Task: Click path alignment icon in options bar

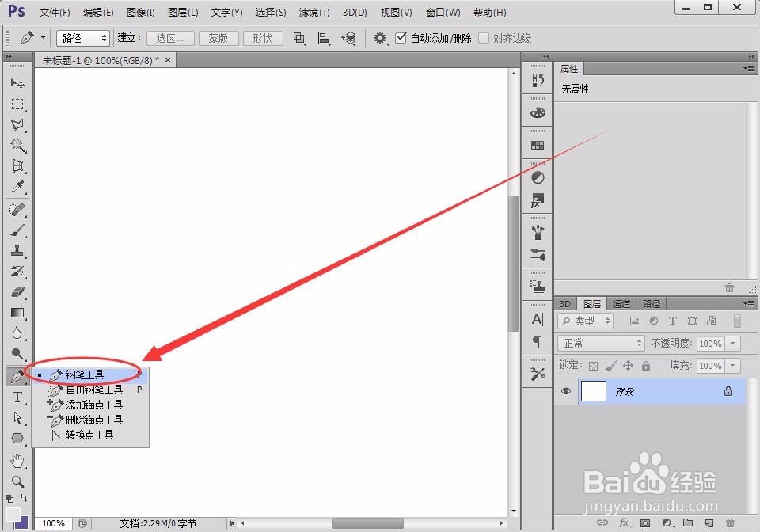Action: point(324,38)
